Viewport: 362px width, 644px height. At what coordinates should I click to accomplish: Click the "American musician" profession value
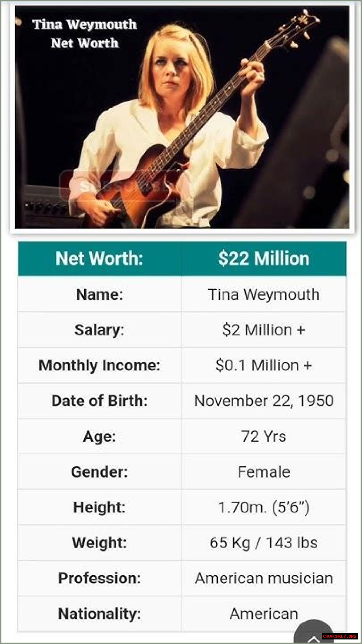click(264, 578)
